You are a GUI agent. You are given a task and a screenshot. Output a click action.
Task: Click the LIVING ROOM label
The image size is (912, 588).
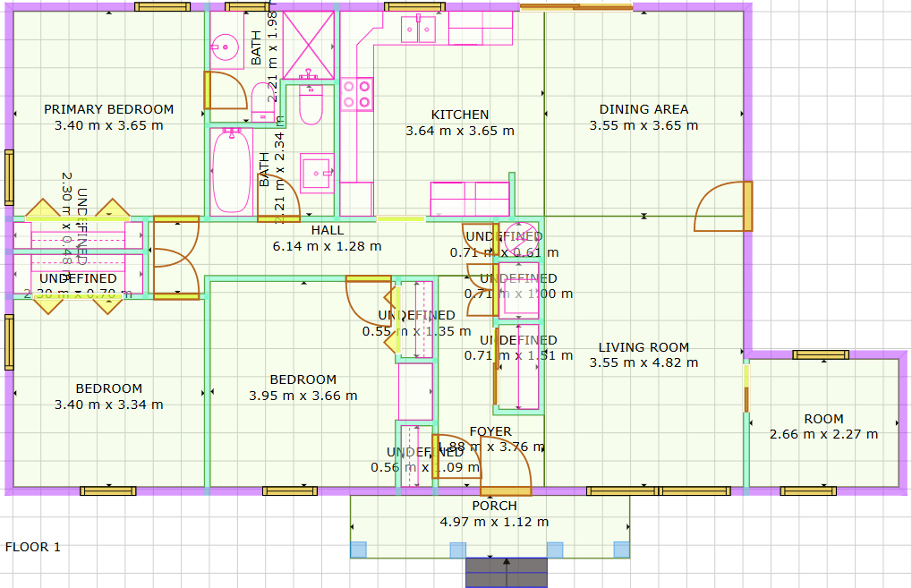(644, 347)
